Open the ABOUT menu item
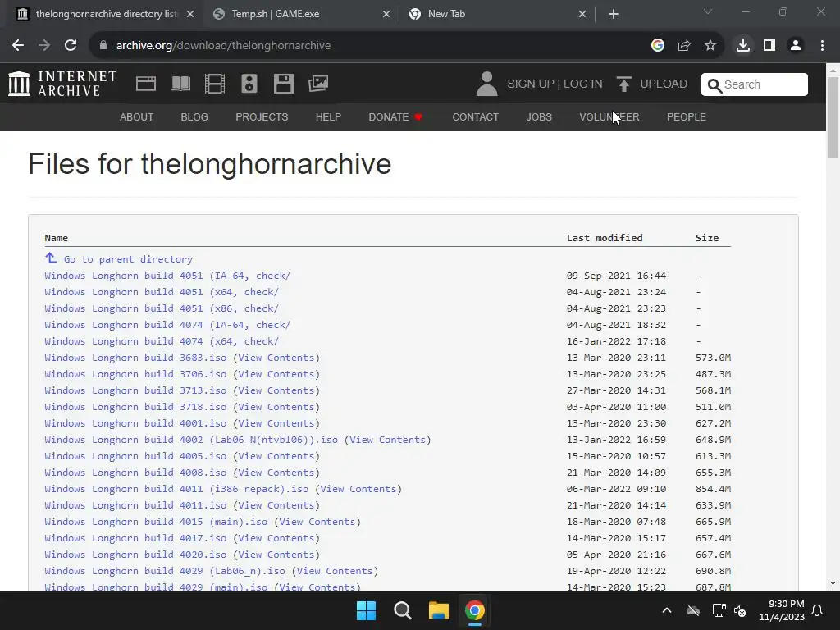 coord(137,116)
